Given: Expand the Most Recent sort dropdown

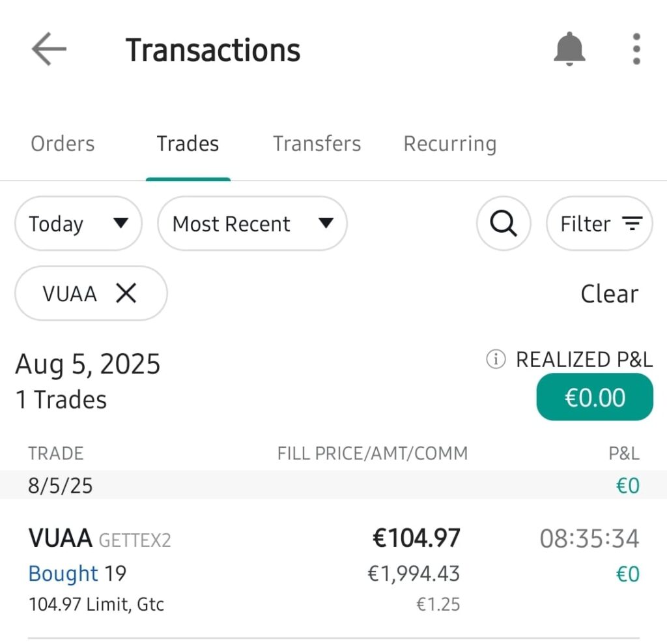Looking at the screenshot, I should click(252, 224).
